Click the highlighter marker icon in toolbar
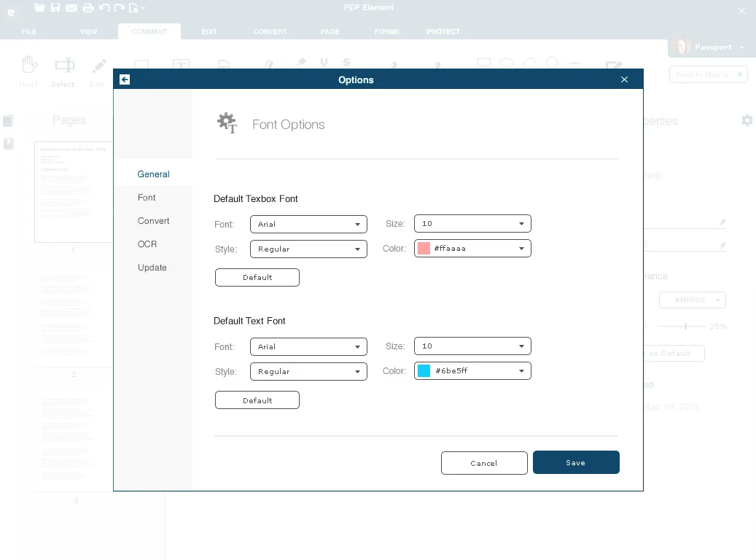 pos(301,62)
